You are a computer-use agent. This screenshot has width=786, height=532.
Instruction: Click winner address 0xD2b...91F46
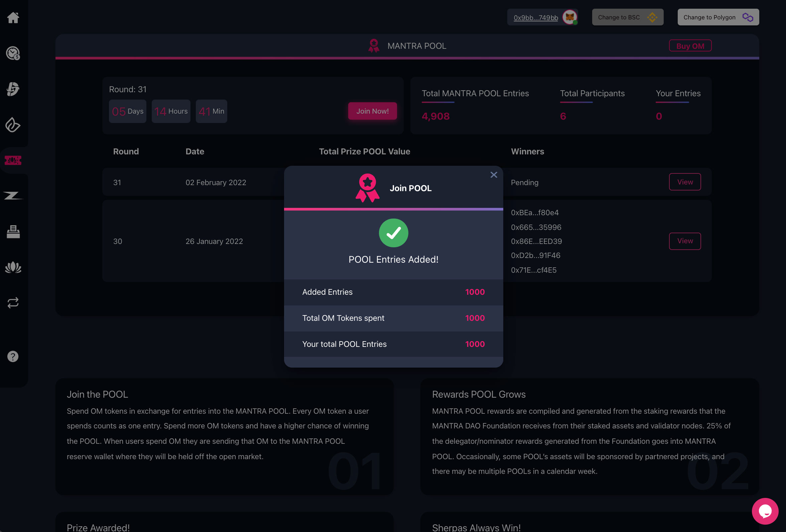536,256
